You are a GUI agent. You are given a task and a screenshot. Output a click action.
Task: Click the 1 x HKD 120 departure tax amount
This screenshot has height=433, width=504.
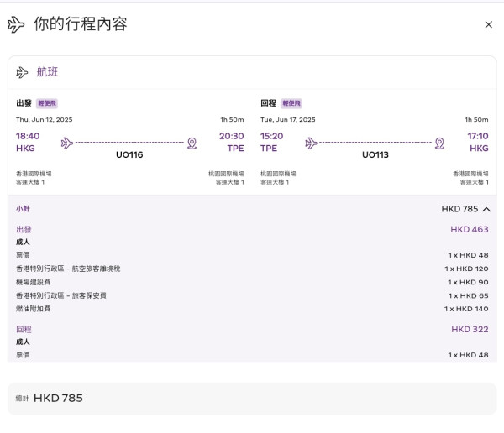pyautogui.click(x=466, y=269)
